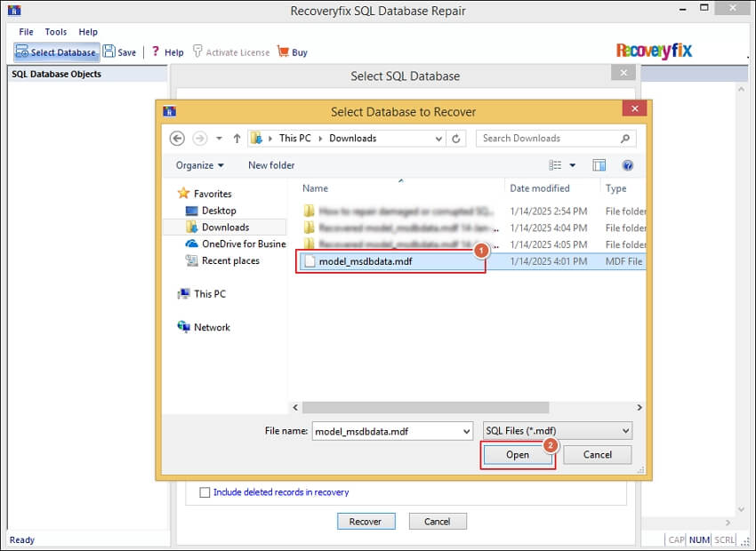Image resolution: width=756 pixels, height=551 pixels.
Task: Click the Buy cart icon
Action: [283, 51]
